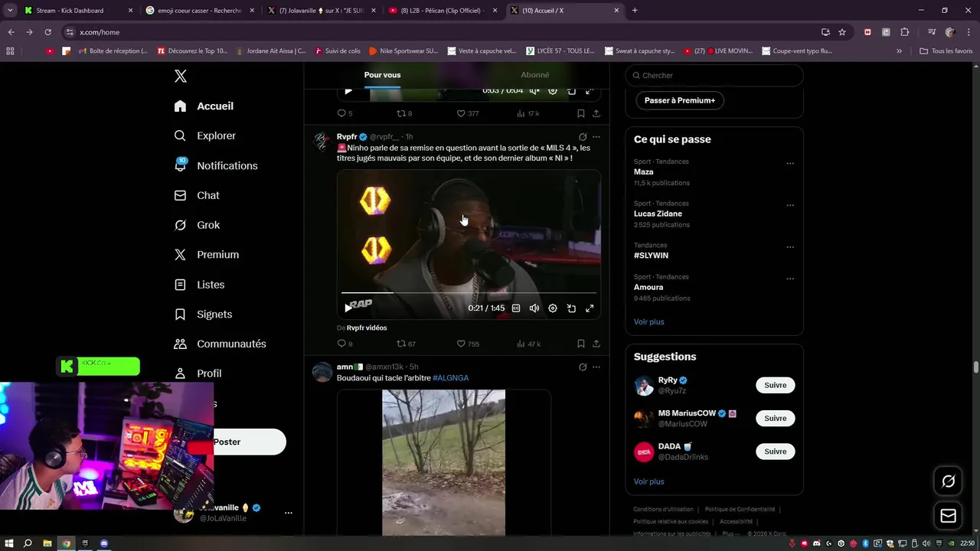Repost the top post with 8 reposts
Image resolution: width=980 pixels, height=551 pixels.
point(403,113)
